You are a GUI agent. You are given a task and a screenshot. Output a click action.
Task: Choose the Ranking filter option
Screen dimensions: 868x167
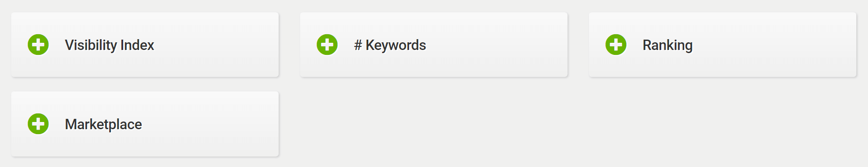click(x=722, y=45)
